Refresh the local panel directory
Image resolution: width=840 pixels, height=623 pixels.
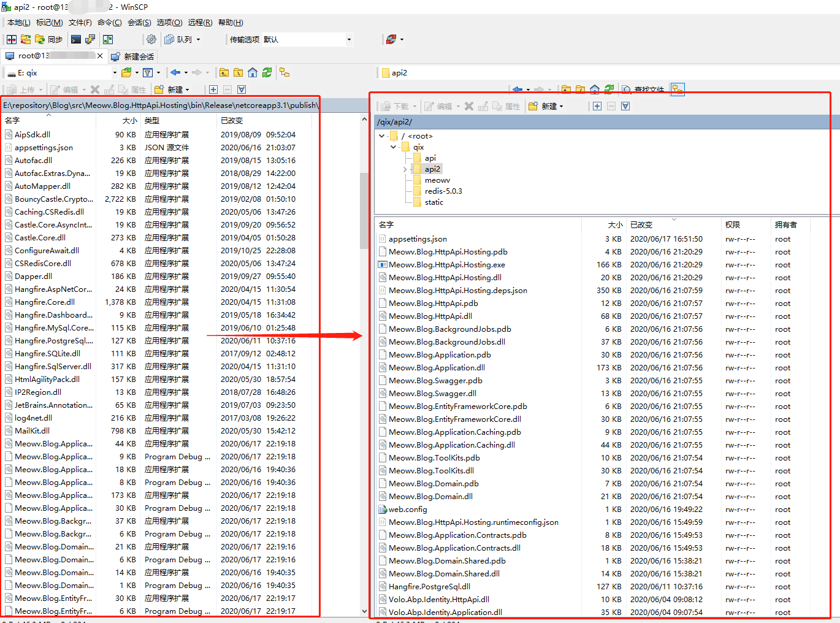point(267,72)
